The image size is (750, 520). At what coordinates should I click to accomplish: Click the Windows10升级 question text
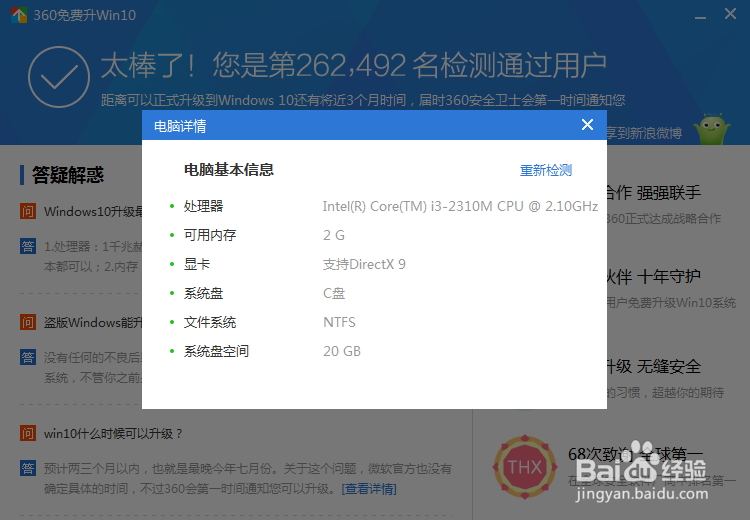pyautogui.click(x=93, y=212)
